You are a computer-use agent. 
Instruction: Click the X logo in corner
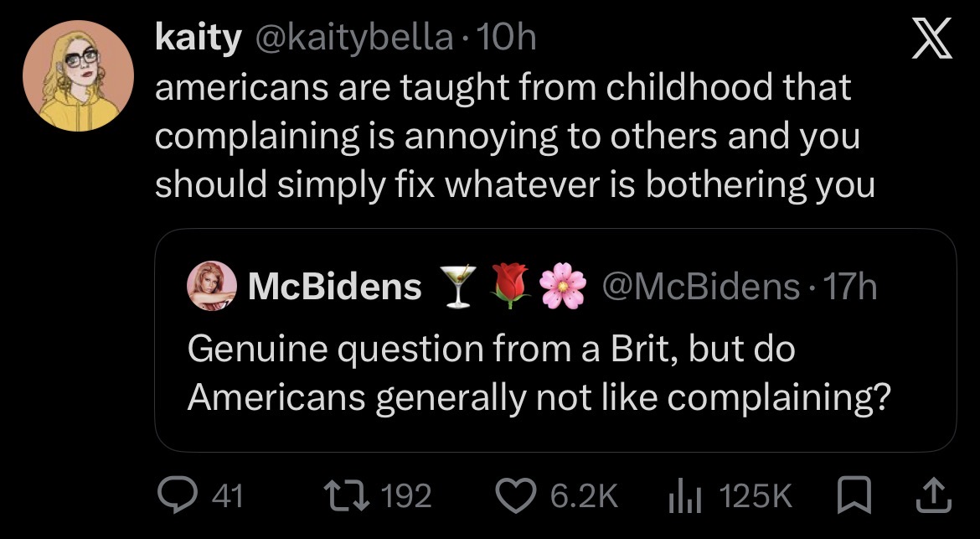932,39
